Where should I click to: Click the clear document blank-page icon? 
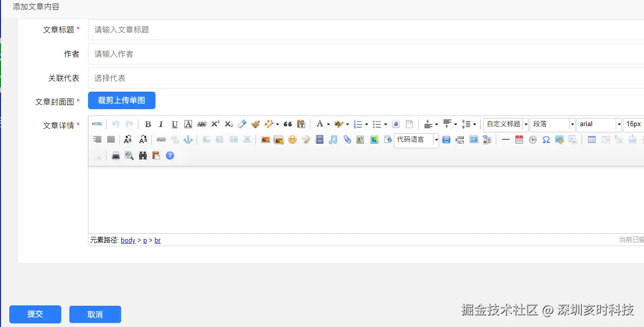pyautogui.click(x=409, y=124)
